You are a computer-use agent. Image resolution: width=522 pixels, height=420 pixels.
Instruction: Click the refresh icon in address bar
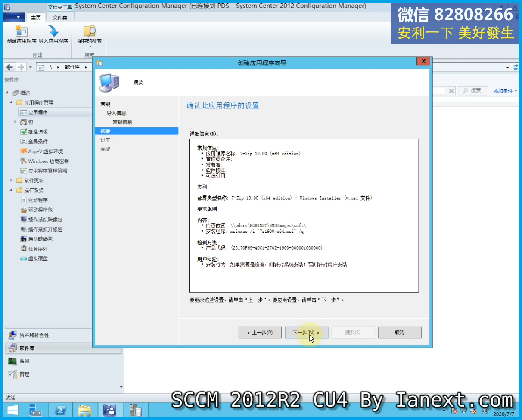click(x=516, y=68)
